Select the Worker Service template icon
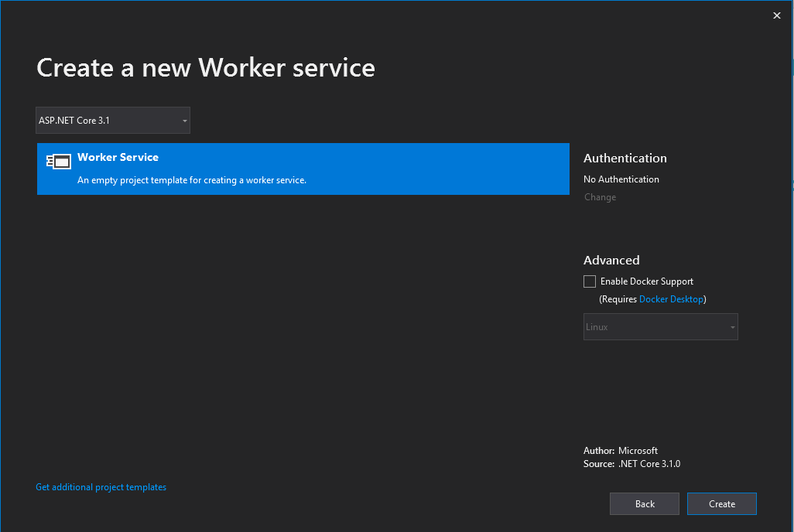This screenshot has height=532, width=794. click(x=58, y=161)
